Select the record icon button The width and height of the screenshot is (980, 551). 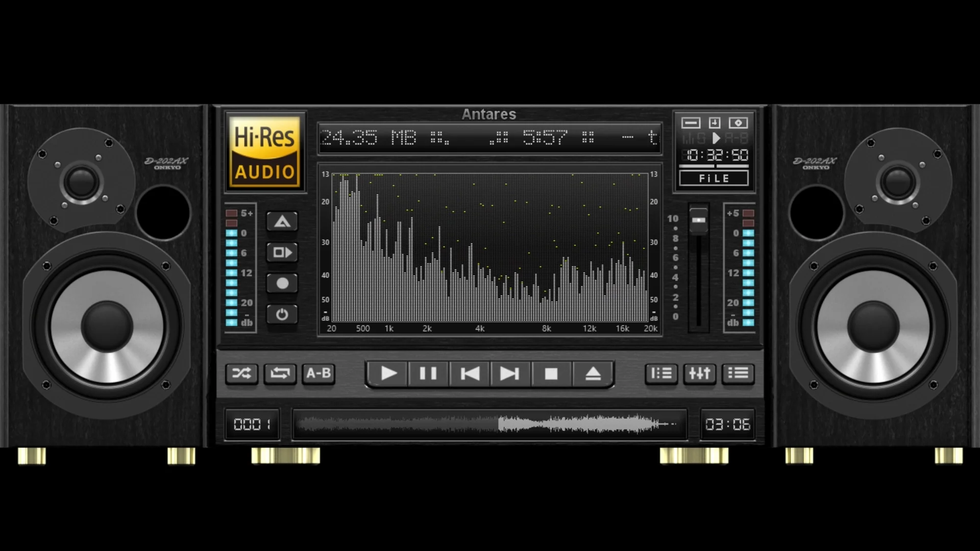coord(282,284)
